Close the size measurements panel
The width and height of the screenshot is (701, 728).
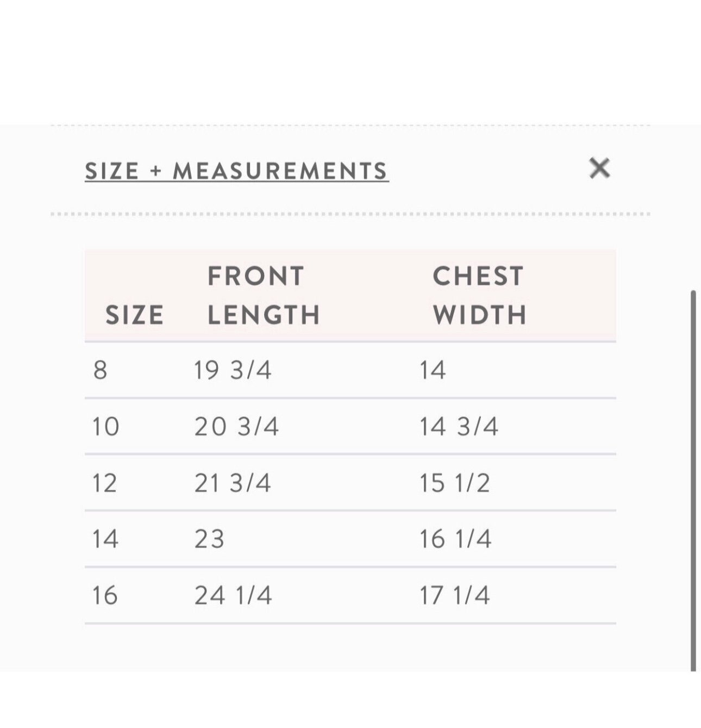599,168
